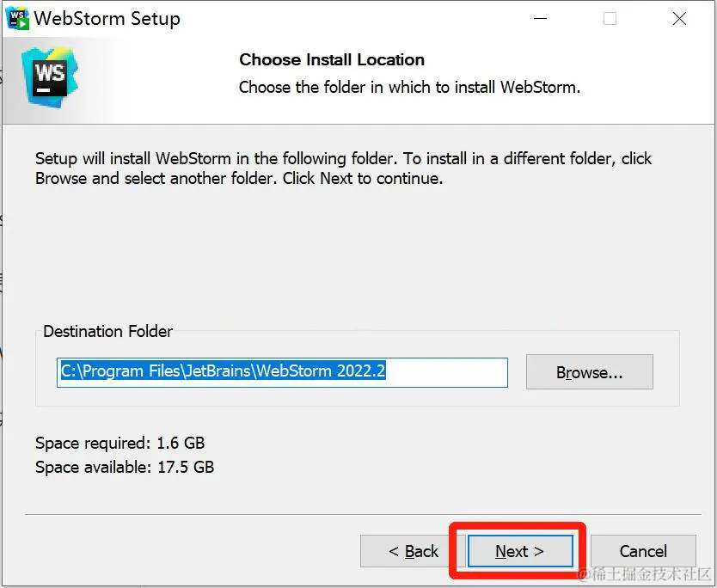Screen dimensions: 717x588
Task: Click the 'Space available: 17.5 GB' text
Action: point(125,467)
